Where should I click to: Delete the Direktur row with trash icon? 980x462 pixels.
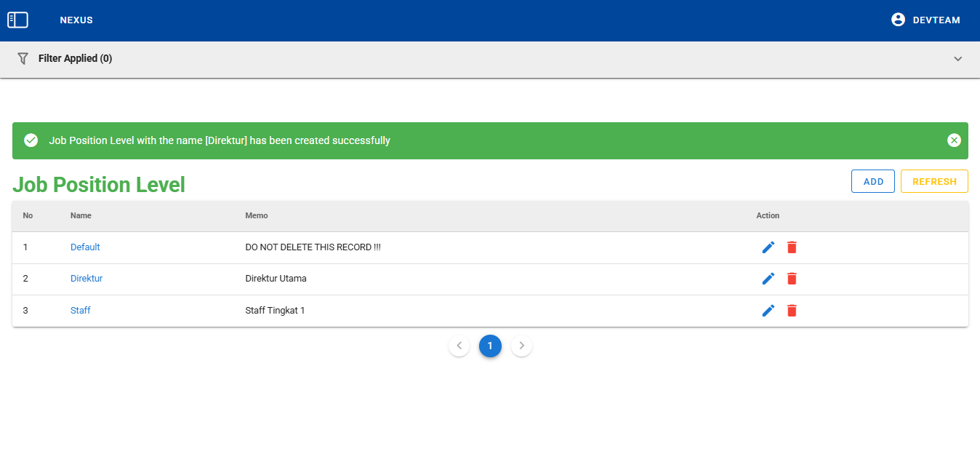pos(792,279)
